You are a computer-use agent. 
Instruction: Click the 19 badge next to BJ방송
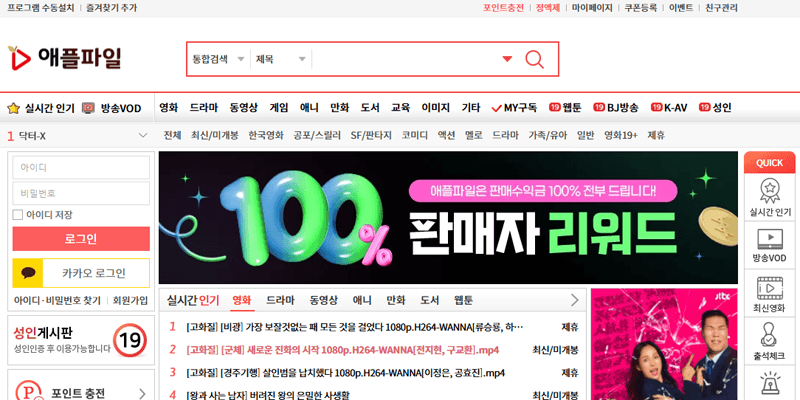599,108
